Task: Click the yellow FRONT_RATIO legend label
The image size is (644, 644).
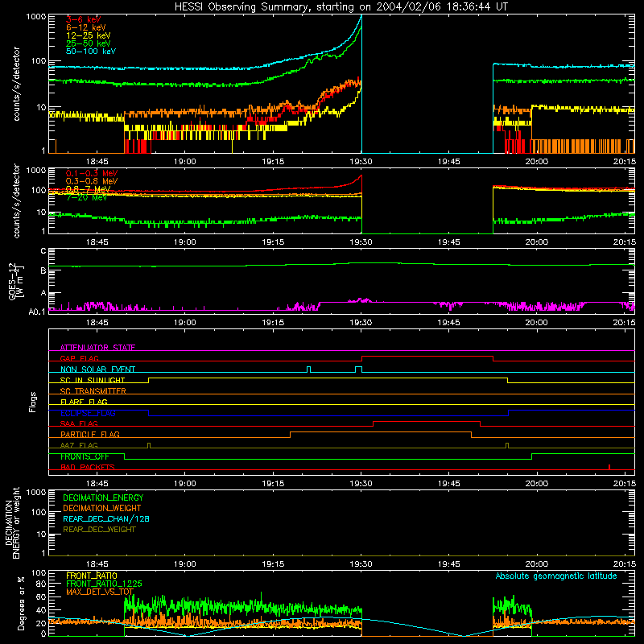Action: tap(92, 576)
